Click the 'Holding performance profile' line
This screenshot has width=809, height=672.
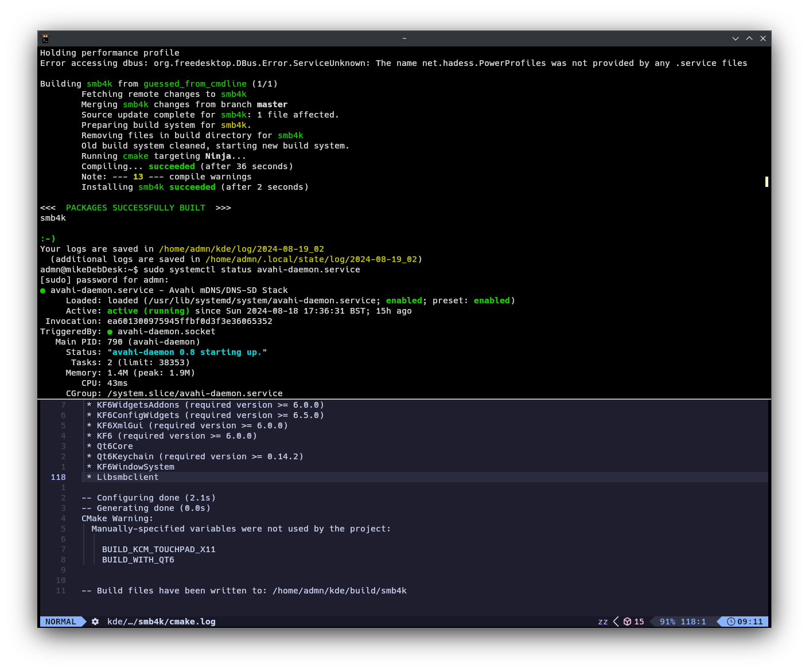pyautogui.click(x=110, y=53)
